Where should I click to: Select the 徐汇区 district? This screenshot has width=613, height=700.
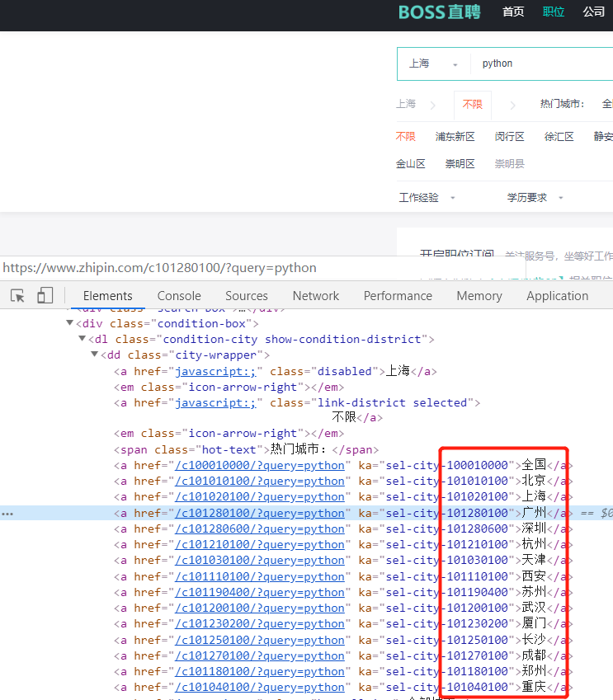[559, 137]
